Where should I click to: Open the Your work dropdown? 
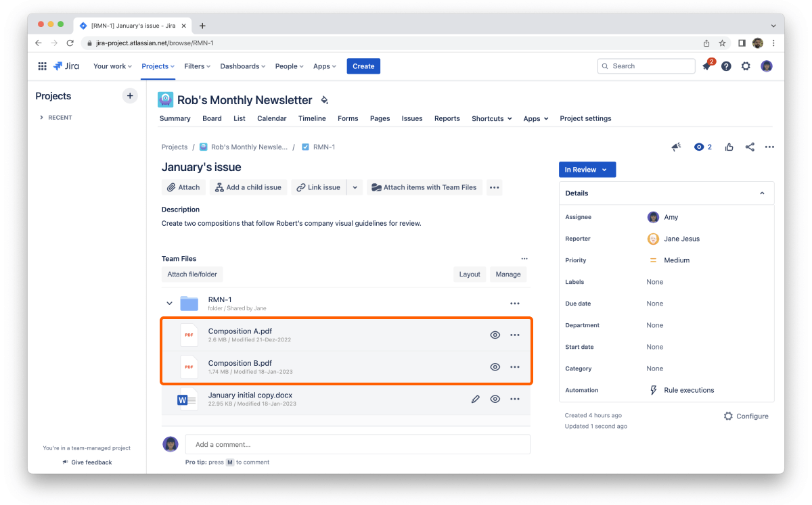pos(112,66)
